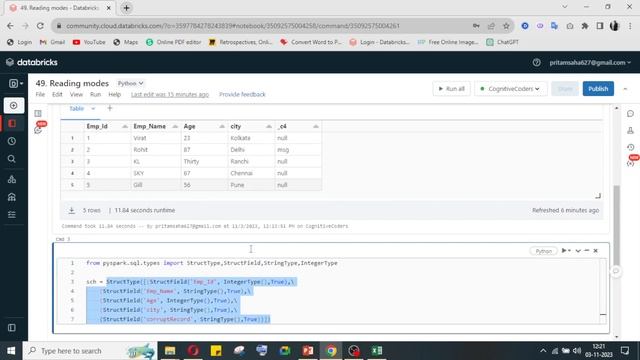Click the notebook title 49. Reading modes
The height and width of the screenshot is (360, 640).
(72, 83)
